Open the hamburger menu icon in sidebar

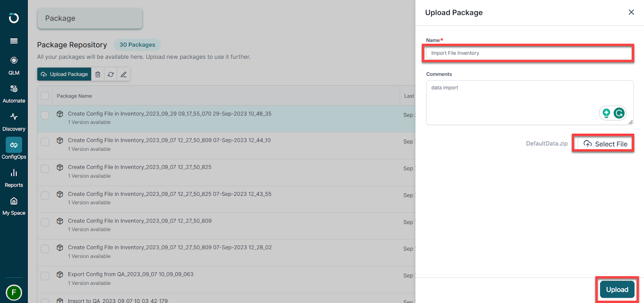pyautogui.click(x=14, y=41)
